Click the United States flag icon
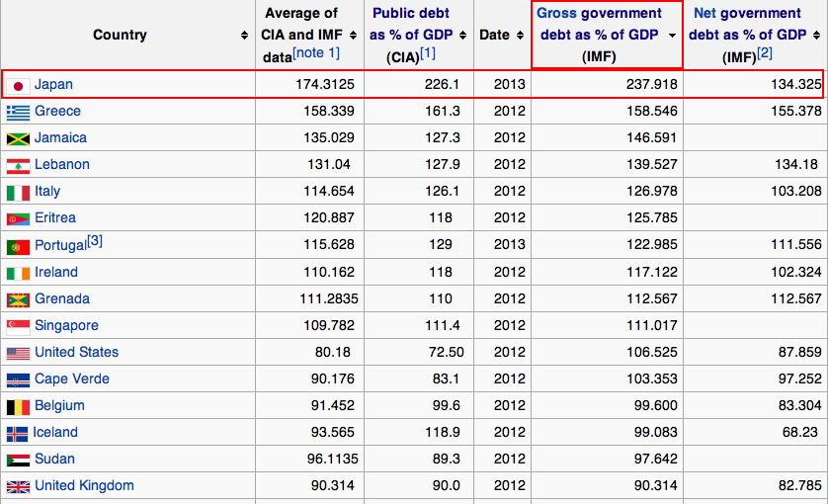Screen dimensions: 828x504 pyautogui.click(x=18, y=353)
